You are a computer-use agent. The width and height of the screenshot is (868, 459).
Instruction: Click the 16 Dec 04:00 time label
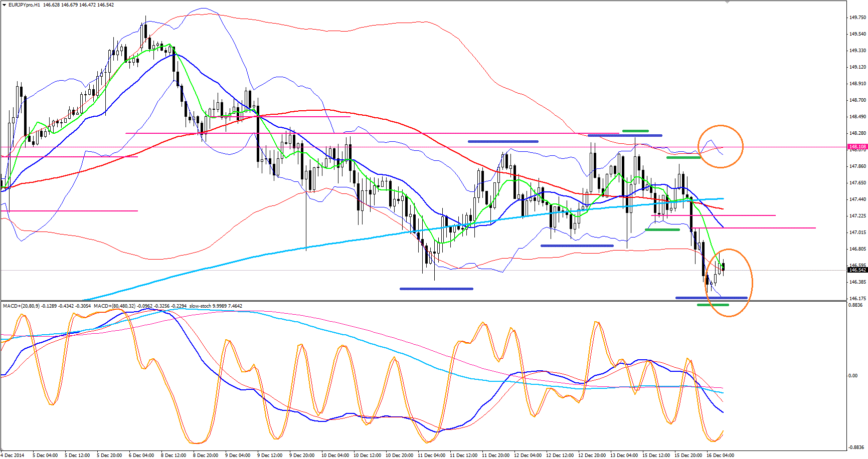click(x=720, y=455)
